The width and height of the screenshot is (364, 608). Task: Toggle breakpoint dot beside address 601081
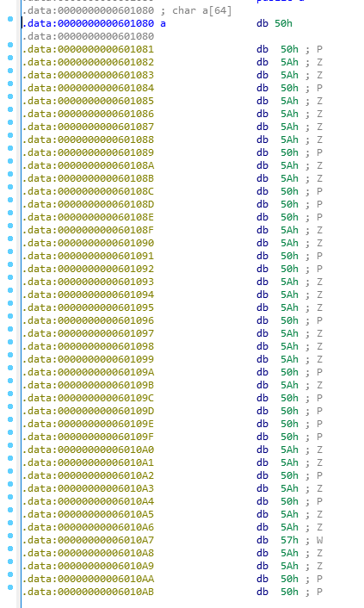pos(10,45)
